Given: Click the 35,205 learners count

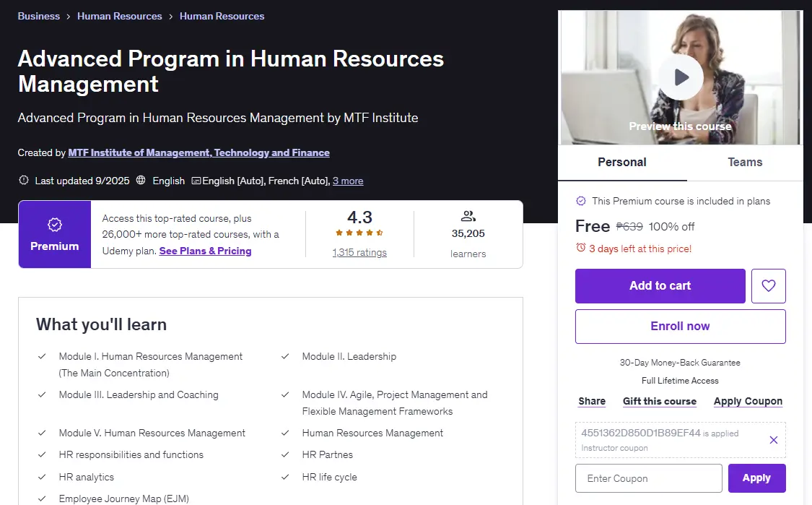Looking at the screenshot, I should (468, 233).
